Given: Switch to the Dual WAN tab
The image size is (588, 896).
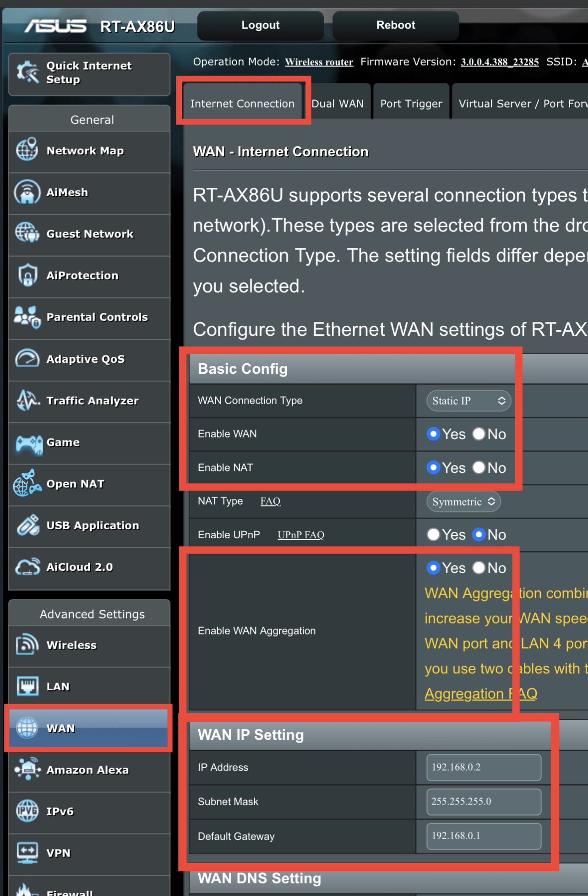Looking at the screenshot, I should (x=338, y=104).
